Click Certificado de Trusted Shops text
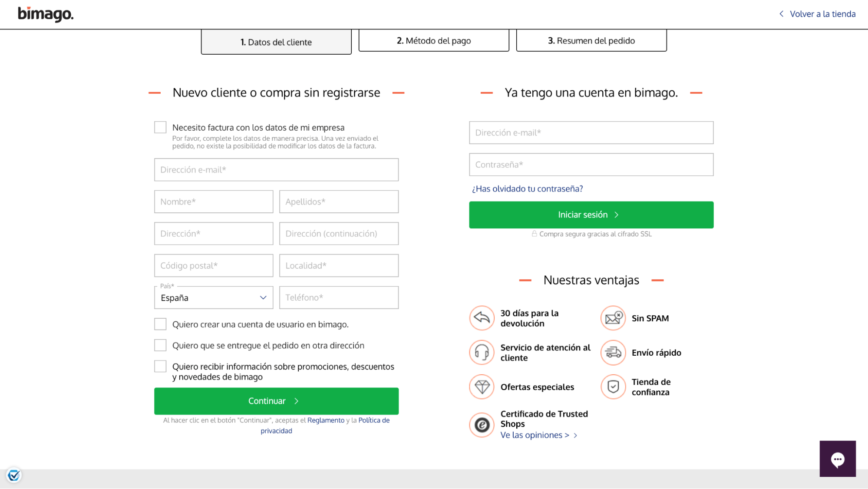The image size is (868, 489). (x=544, y=419)
